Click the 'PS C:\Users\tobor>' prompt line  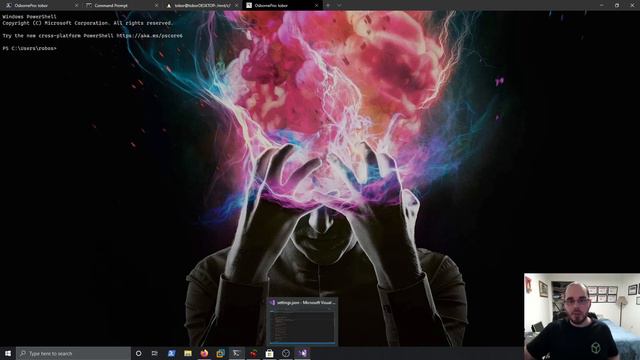29,48
